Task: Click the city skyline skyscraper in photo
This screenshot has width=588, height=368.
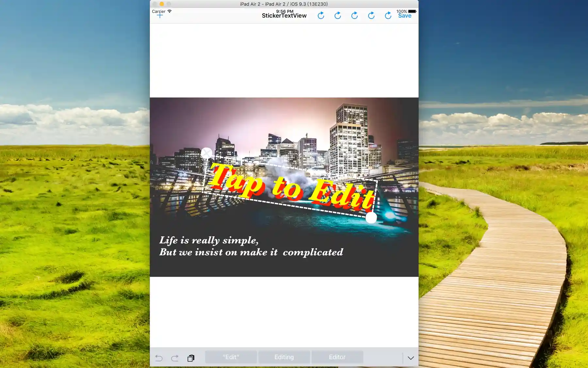Action: [349, 141]
